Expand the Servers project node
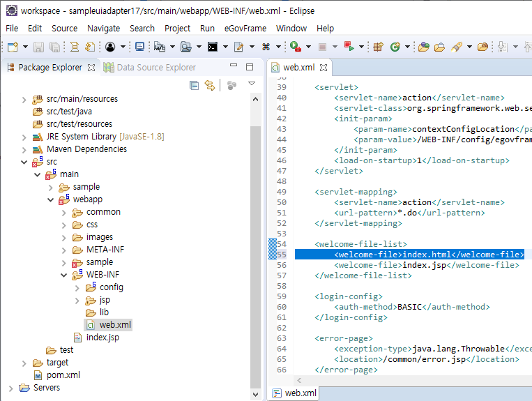Screen dimensions: 532x401 12,388
